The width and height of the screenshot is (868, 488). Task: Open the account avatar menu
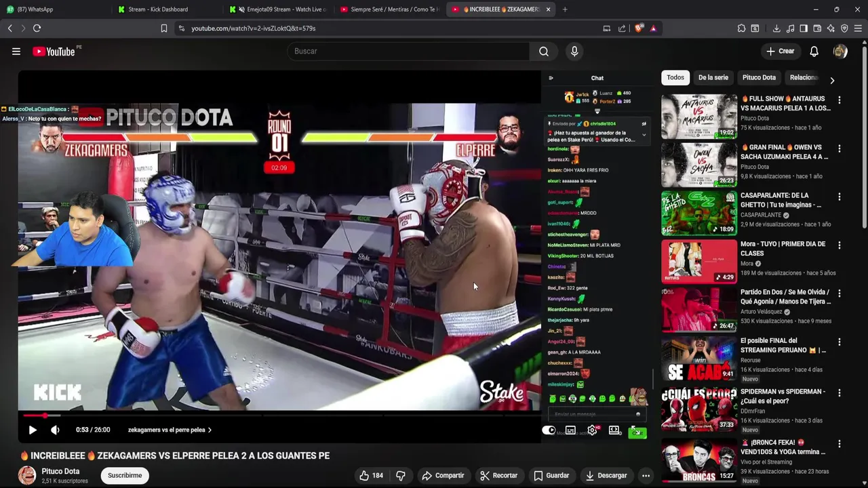click(840, 52)
